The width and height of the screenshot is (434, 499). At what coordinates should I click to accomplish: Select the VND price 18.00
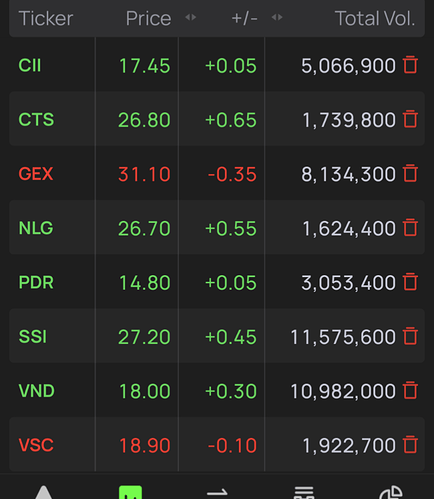145,391
